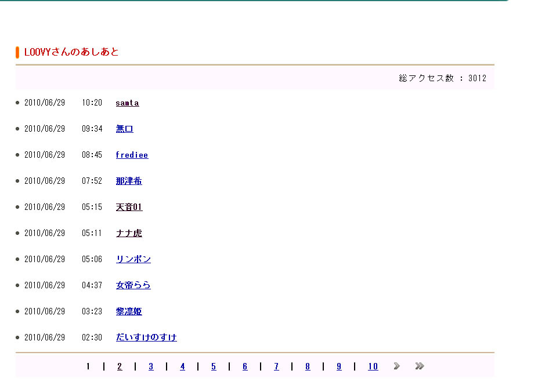Go to page 2 of footprints
Image resolution: width=556 pixels, height=392 pixels.
point(120,366)
